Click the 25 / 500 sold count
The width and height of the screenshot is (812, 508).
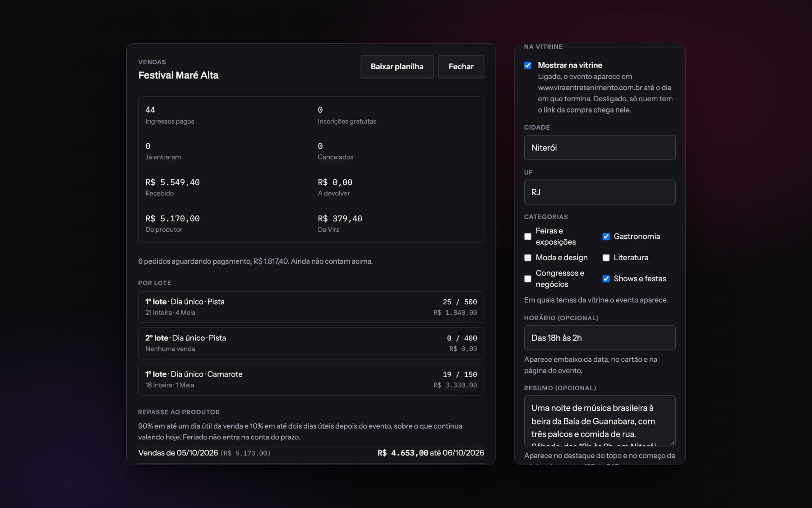click(x=460, y=302)
